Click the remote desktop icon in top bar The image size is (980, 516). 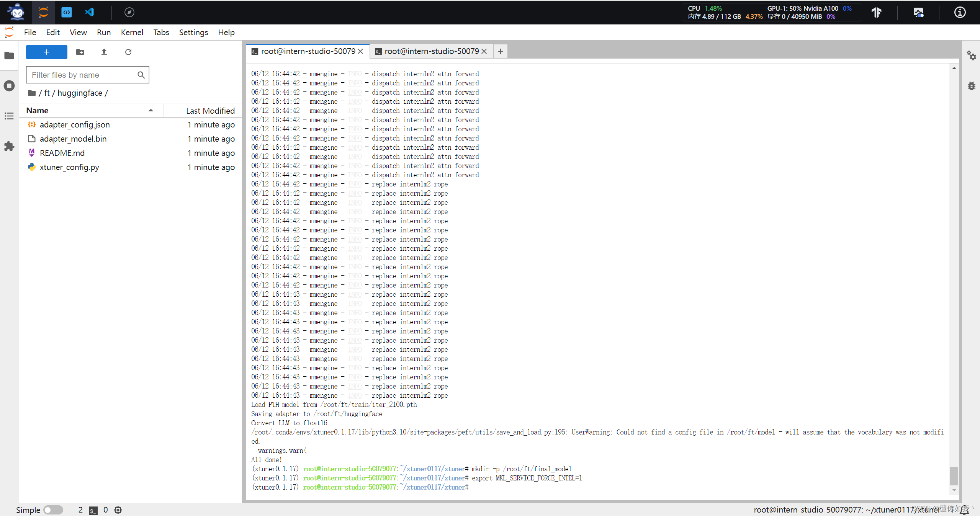point(918,12)
